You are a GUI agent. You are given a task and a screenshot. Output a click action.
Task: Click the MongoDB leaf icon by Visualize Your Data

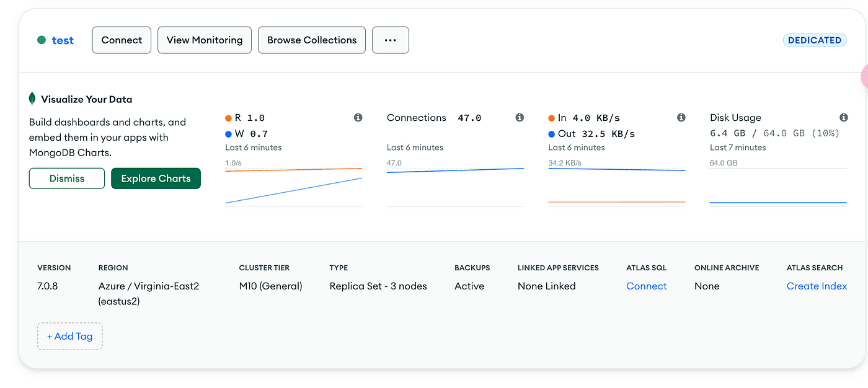(33, 98)
